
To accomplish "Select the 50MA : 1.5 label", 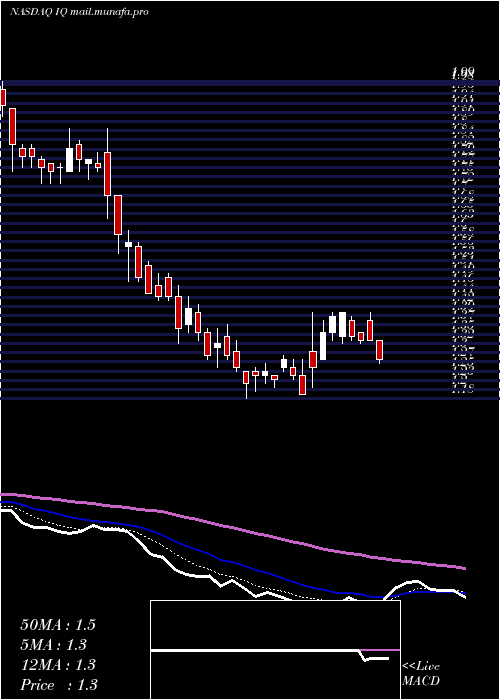I will 58,625.
